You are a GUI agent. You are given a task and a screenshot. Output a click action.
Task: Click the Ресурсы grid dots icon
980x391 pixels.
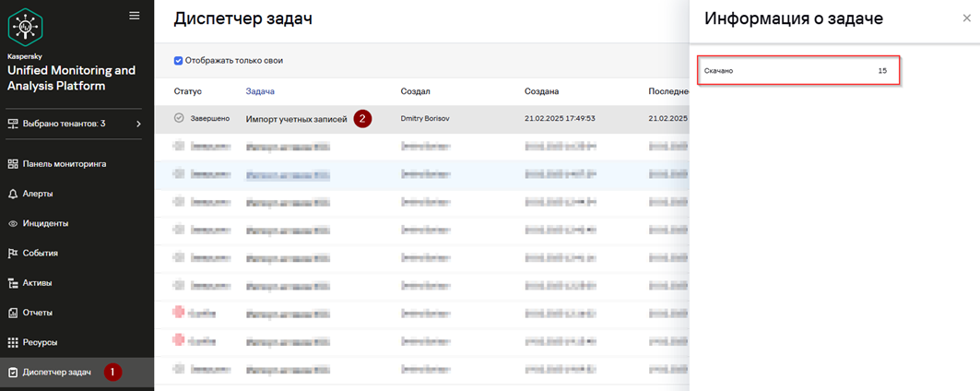(x=13, y=343)
